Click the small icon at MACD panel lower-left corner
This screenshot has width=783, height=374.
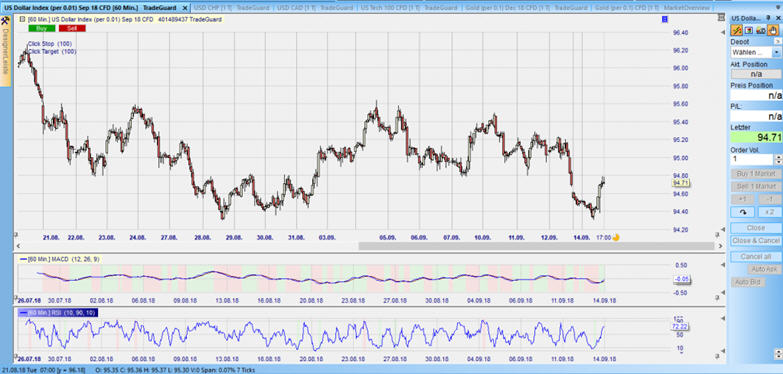(15, 297)
